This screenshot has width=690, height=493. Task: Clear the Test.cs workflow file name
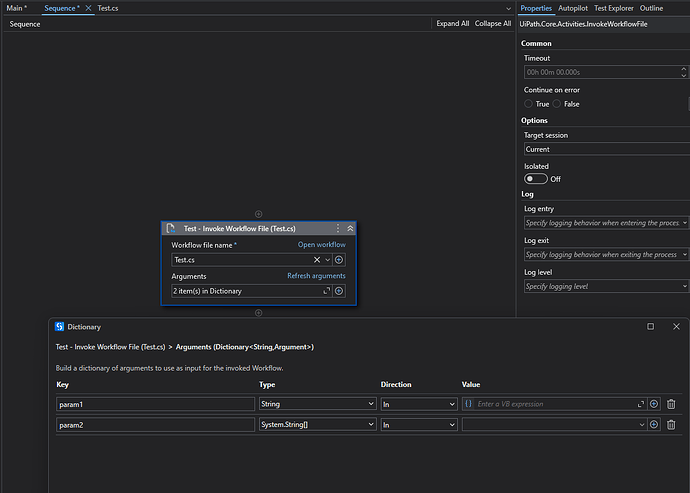pyautogui.click(x=317, y=260)
